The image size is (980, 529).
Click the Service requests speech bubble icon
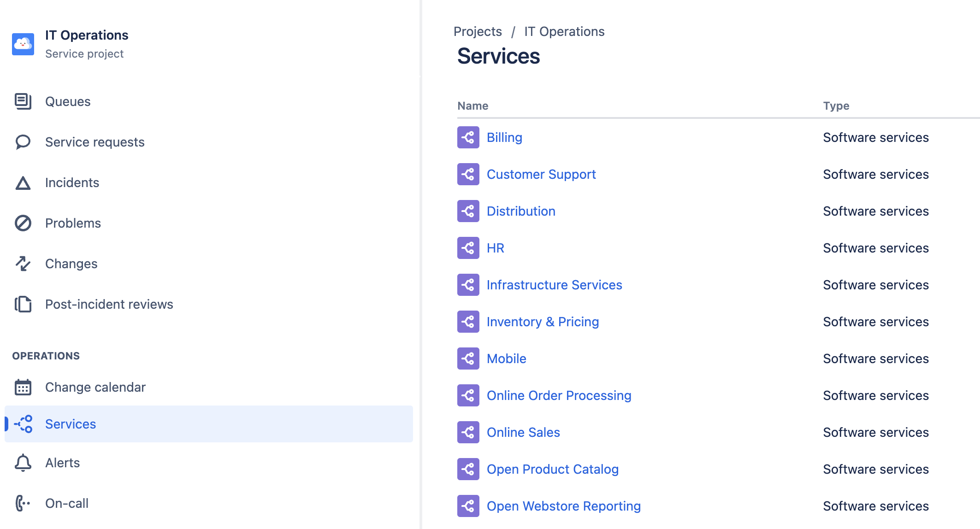click(x=23, y=142)
